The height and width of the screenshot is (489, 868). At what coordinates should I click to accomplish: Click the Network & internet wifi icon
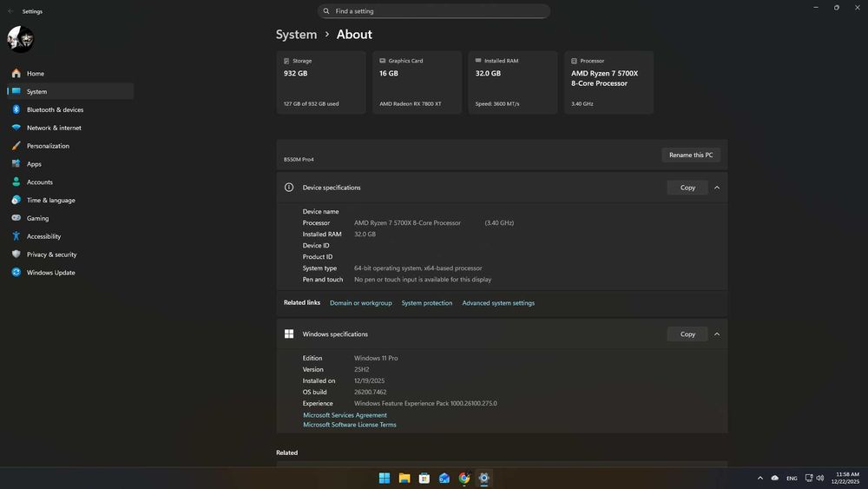tap(16, 128)
